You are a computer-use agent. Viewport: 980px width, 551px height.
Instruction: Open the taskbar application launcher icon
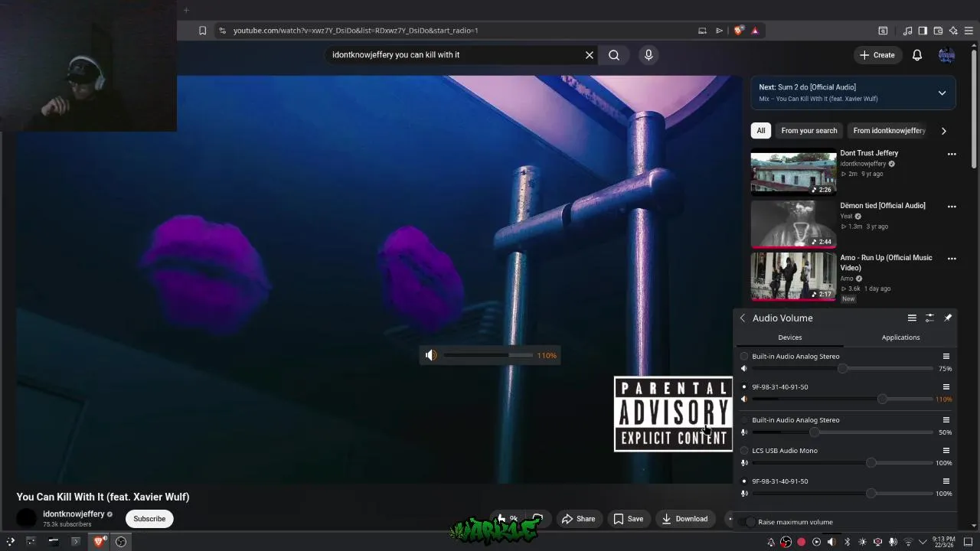(10, 542)
